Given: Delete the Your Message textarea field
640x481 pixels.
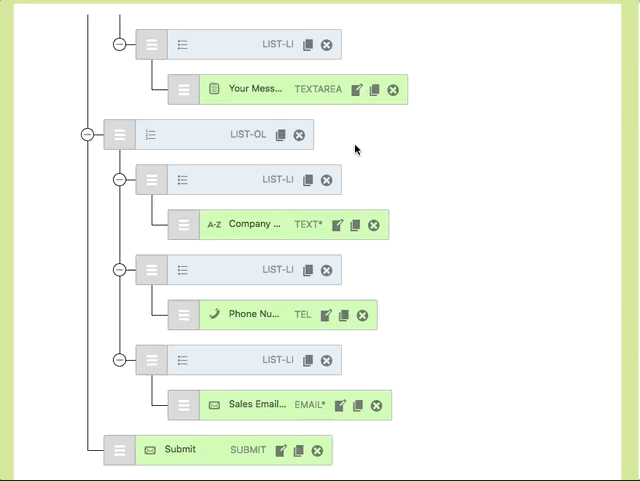Looking at the screenshot, I should click(393, 90).
